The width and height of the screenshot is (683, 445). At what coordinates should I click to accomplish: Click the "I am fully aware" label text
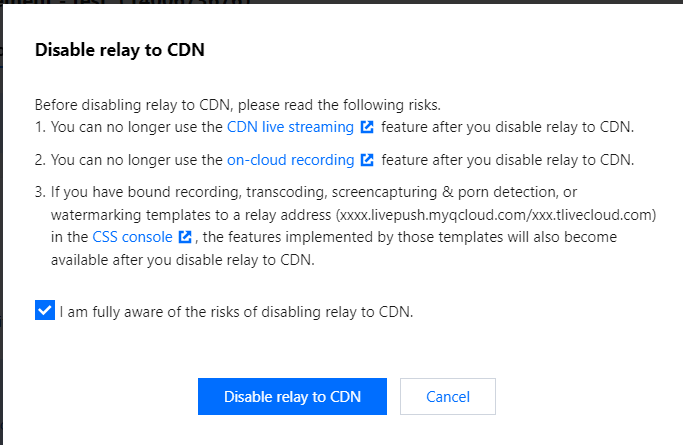coord(236,311)
